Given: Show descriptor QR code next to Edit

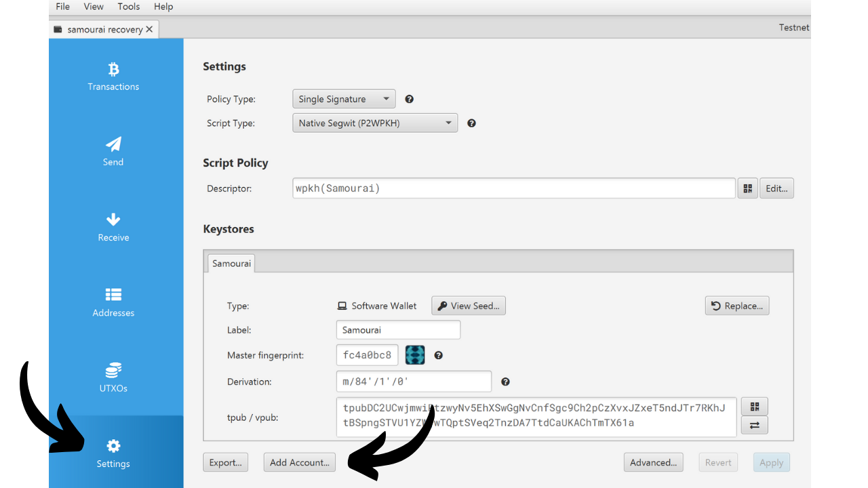Looking at the screenshot, I should [747, 188].
